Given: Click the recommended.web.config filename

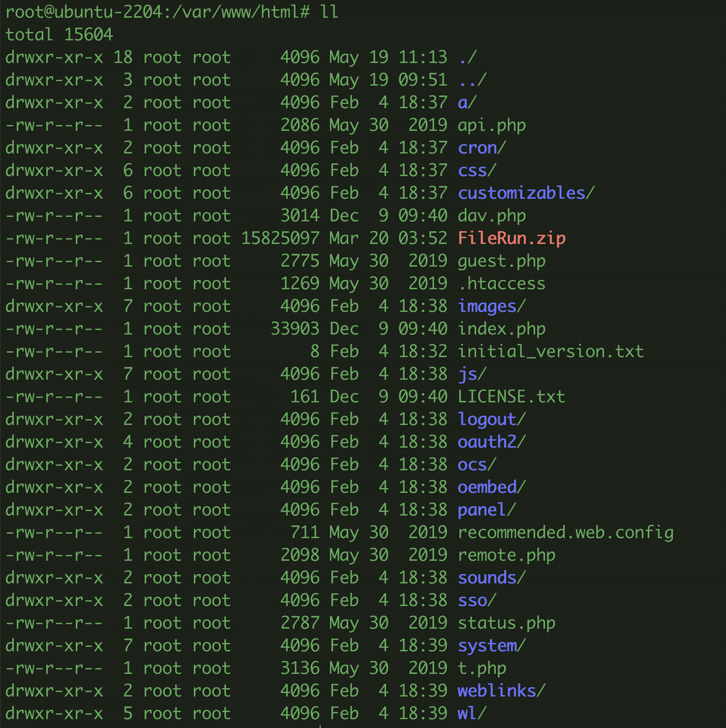Looking at the screenshot, I should tap(565, 533).
